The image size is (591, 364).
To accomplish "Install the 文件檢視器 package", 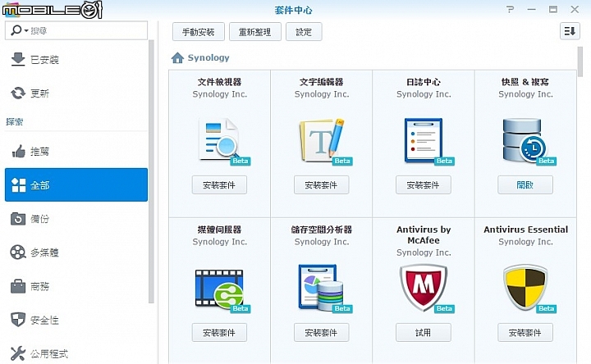I will click(219, 184).
